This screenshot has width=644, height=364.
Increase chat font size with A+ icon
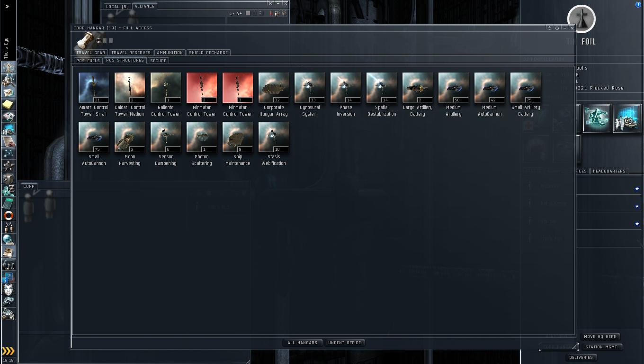click(x=239, y=13)
